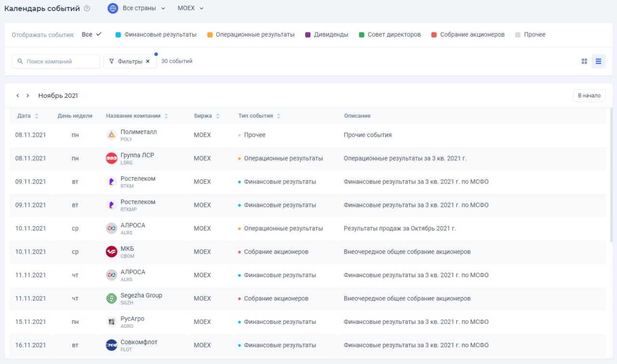
Task: Toggle Собрание акционеров event filter
Action: 468,35
